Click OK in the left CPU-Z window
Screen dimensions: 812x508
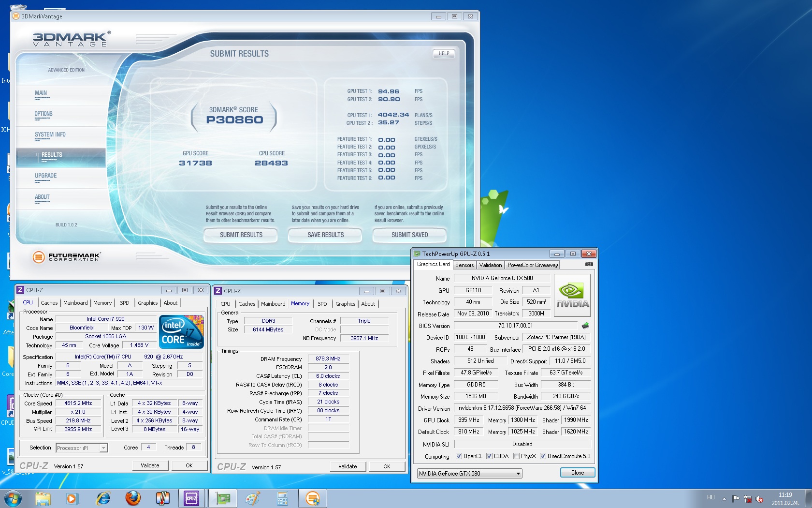[189, 465]
